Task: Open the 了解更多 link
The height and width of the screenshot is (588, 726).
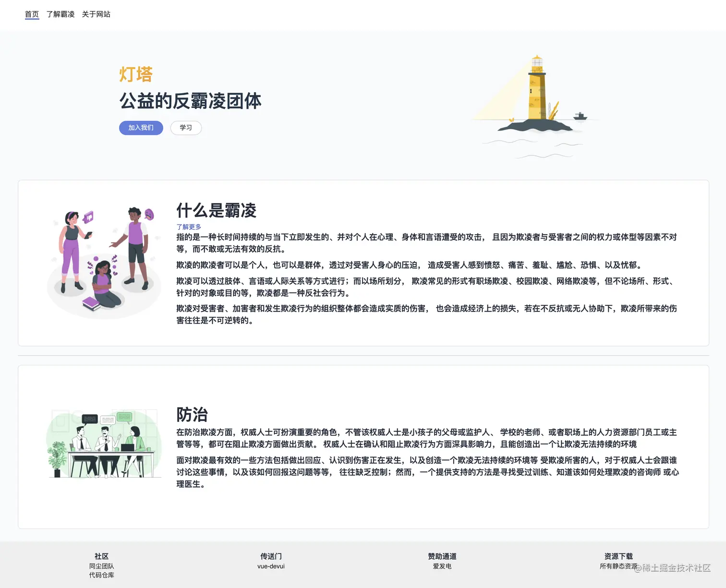Action: click(189, 227)
